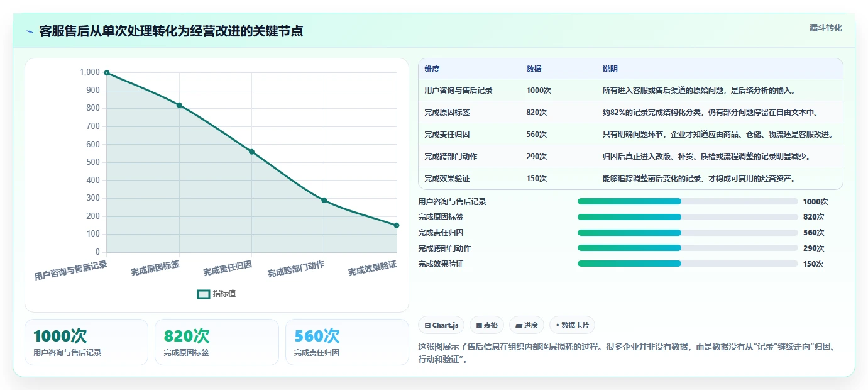Screen dimensions: 868x390
Task: Click the description starting 归因后真正进入
Action: 706,156
